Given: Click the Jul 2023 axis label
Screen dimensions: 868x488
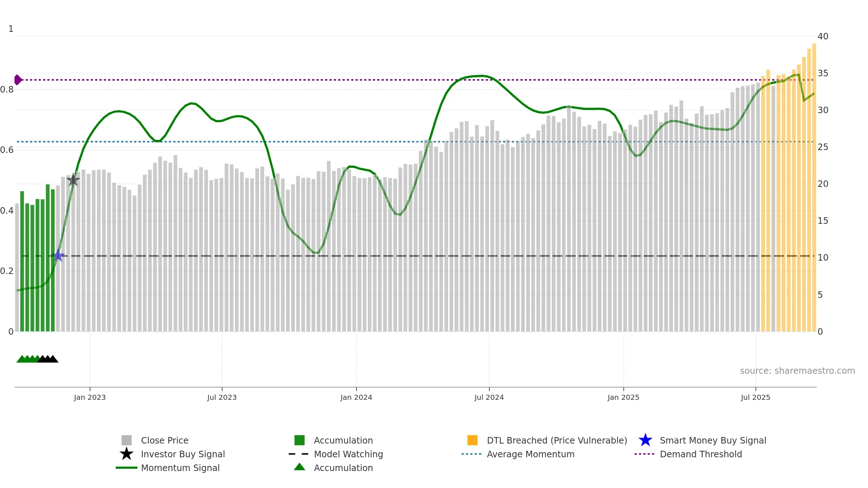Looking at the screenshot, I should coord(222,398).
